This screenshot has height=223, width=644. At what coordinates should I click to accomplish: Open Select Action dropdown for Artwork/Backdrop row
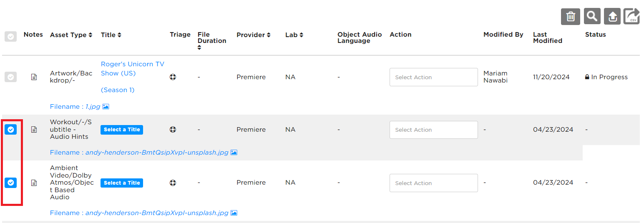click(433, 77)
